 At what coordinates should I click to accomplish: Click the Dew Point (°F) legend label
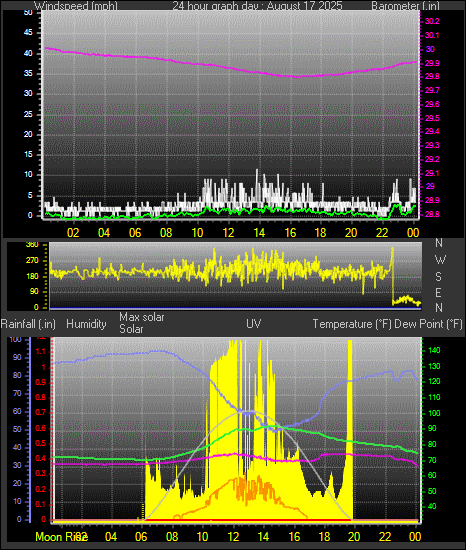(428, 324)
